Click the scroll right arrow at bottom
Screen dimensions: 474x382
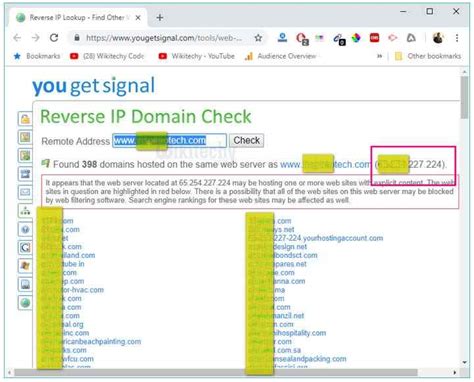tap(455, 372)
